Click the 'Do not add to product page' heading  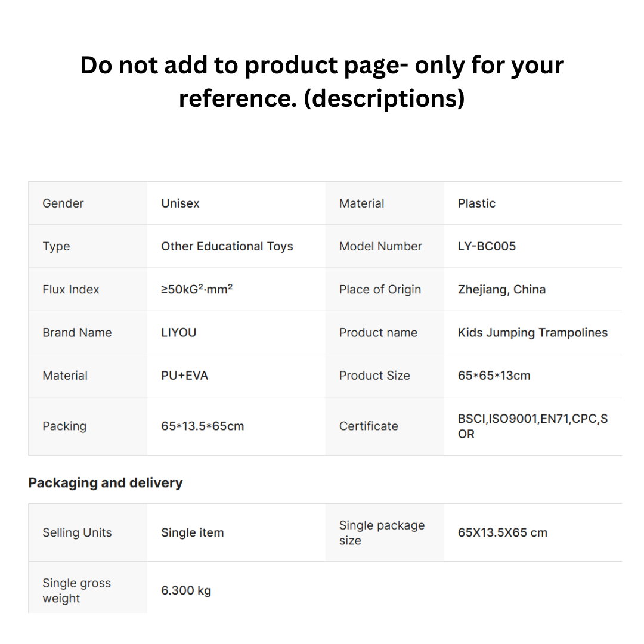pyautogui.click(x=322, y=82)
